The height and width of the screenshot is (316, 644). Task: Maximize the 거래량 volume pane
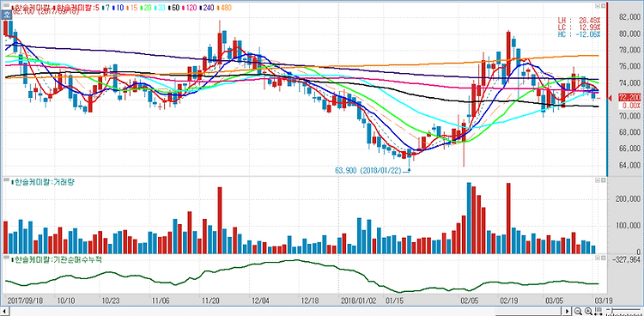click(x=598, y=180)
